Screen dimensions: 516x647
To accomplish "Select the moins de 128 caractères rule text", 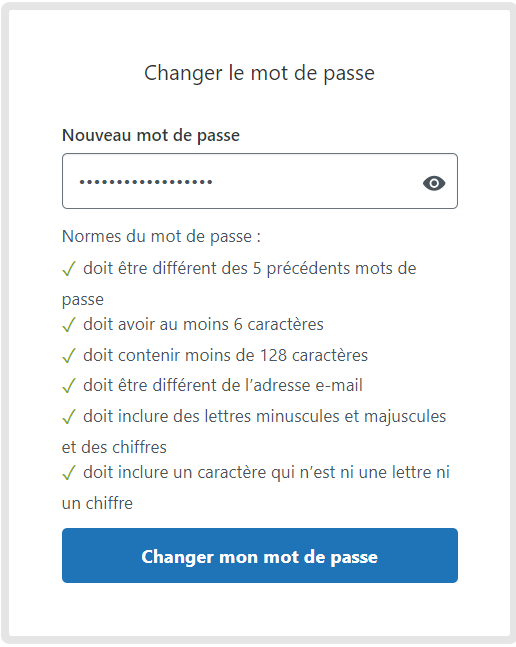I will click(226, 355).
